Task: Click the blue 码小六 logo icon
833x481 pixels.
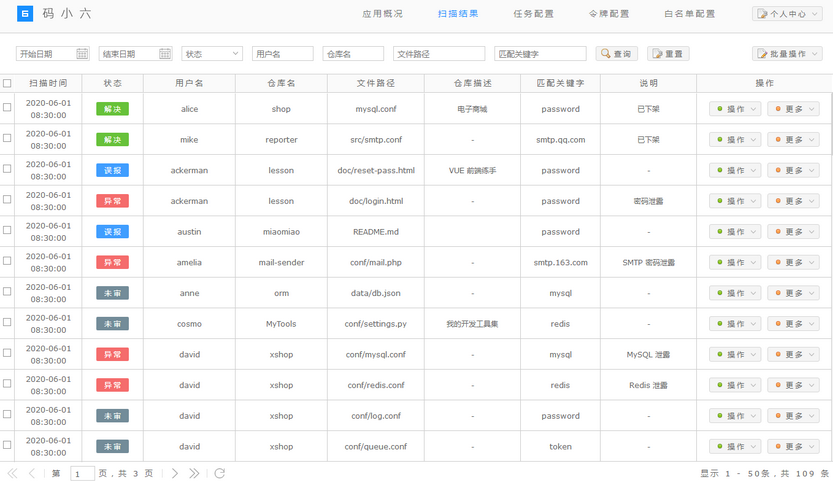Action: [25, 13]
